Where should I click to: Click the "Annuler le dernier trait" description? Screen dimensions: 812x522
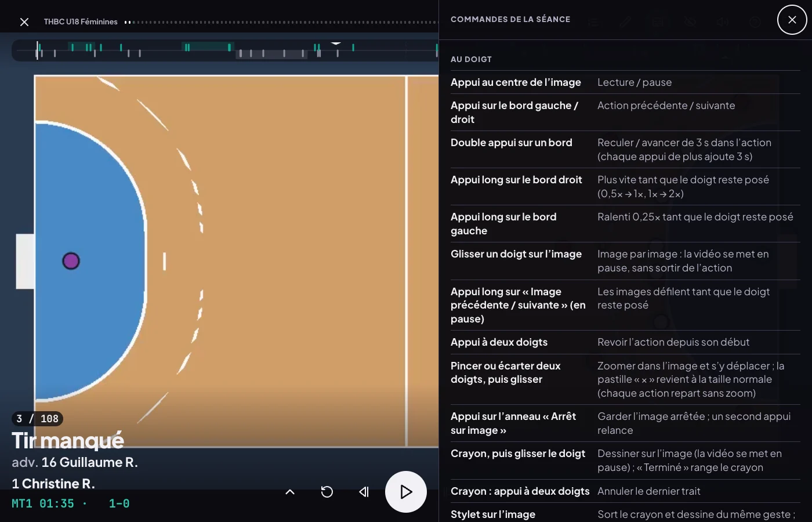coord(649,491)
